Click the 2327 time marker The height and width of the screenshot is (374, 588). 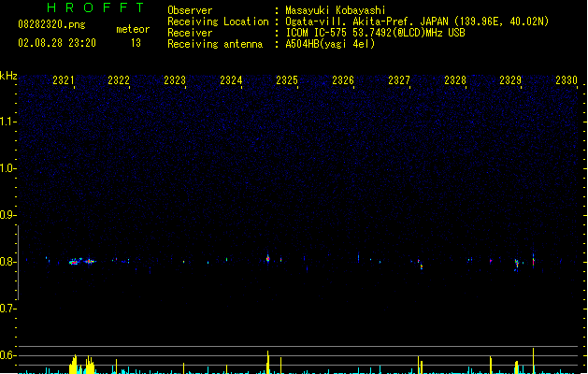[x=399, y=80]
